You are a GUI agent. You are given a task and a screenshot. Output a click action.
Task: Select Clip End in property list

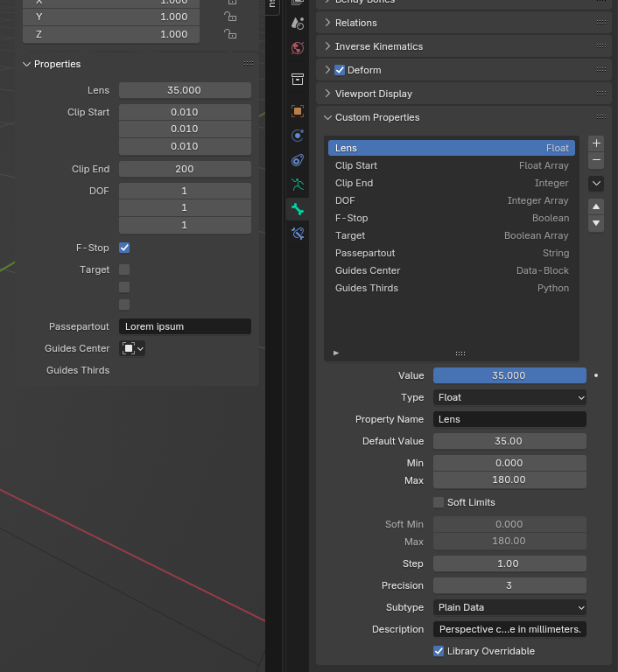click(452, 183)
